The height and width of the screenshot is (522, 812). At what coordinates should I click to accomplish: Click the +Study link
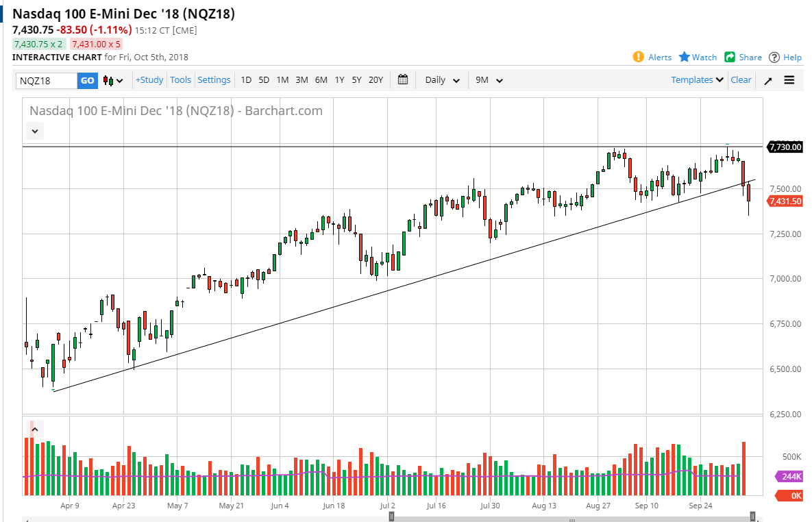pos(149,80)
